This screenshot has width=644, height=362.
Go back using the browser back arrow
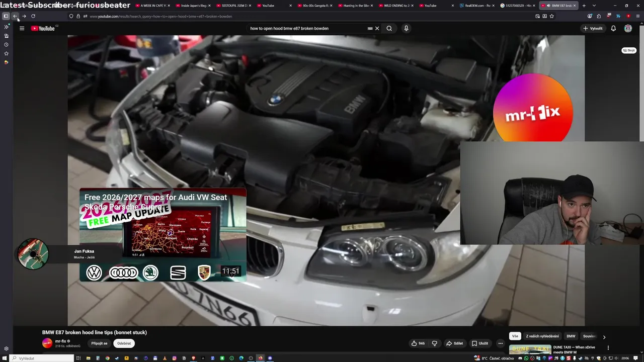click(15, 16)
